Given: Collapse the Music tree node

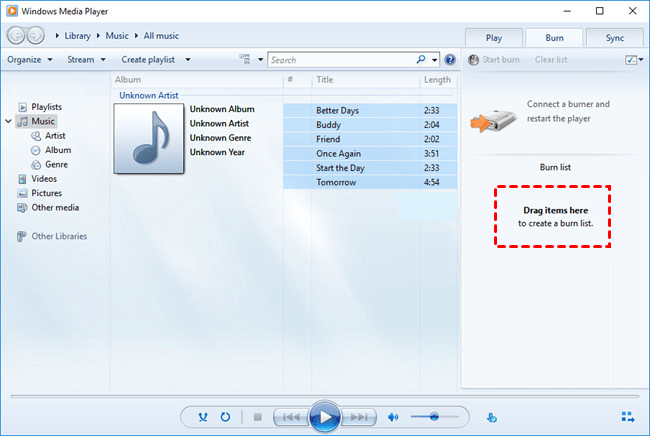Looking at the screenshot, I should pos(8,121).
